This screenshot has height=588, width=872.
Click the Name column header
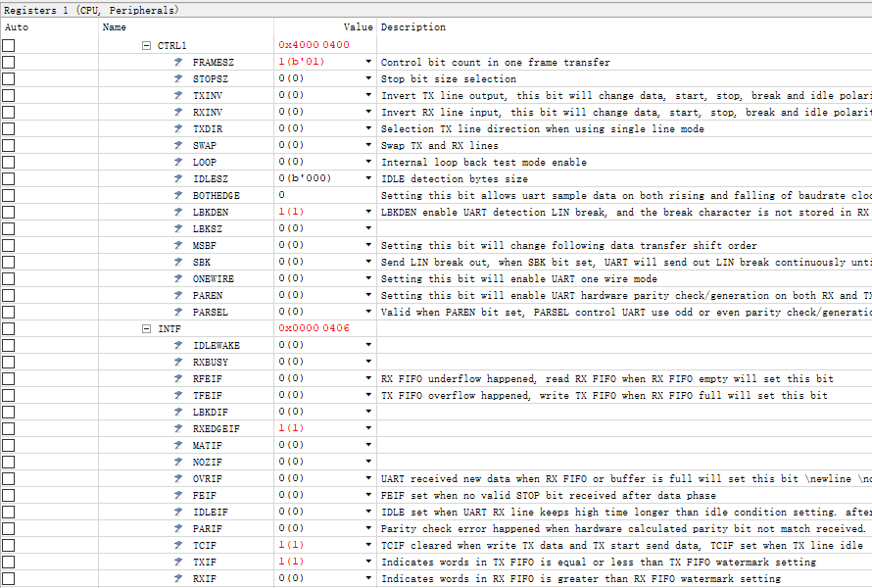115,26
